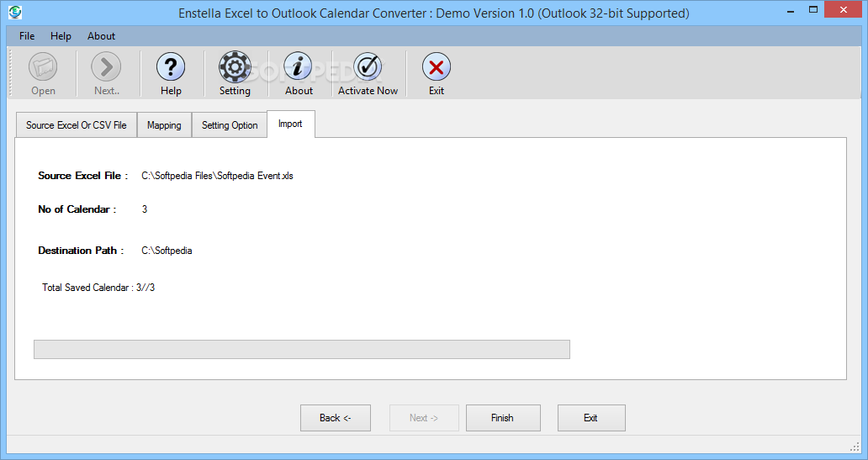868x460 pixels.
Task: Click Total Saved Calendar : 3//3 text
Action: coord(98,288)
